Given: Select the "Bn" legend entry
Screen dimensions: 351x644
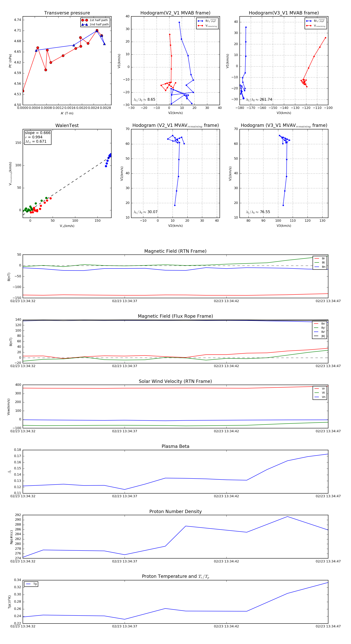Looking at the screenshot, I should pyautogui.click(x=320, y=267).
